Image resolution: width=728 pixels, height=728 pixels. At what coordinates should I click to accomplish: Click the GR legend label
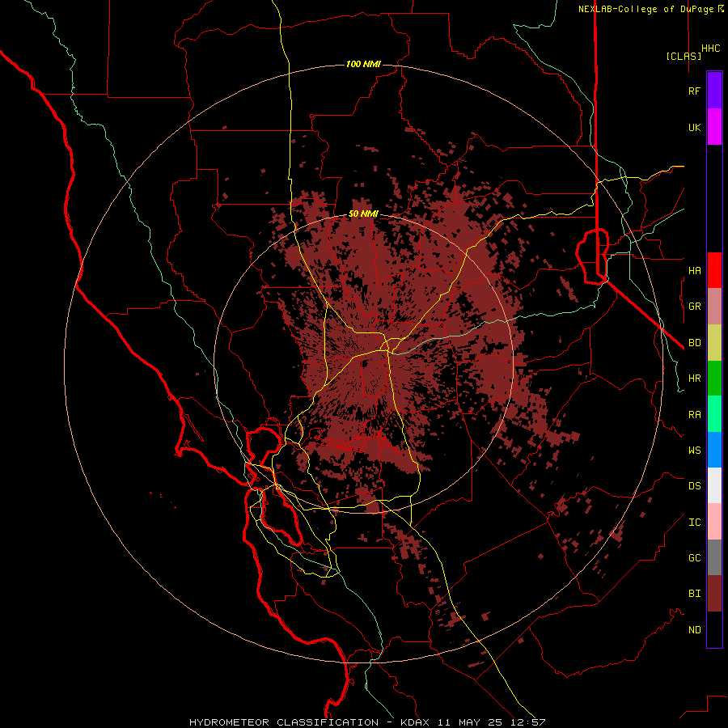click(x=694, y=307)
